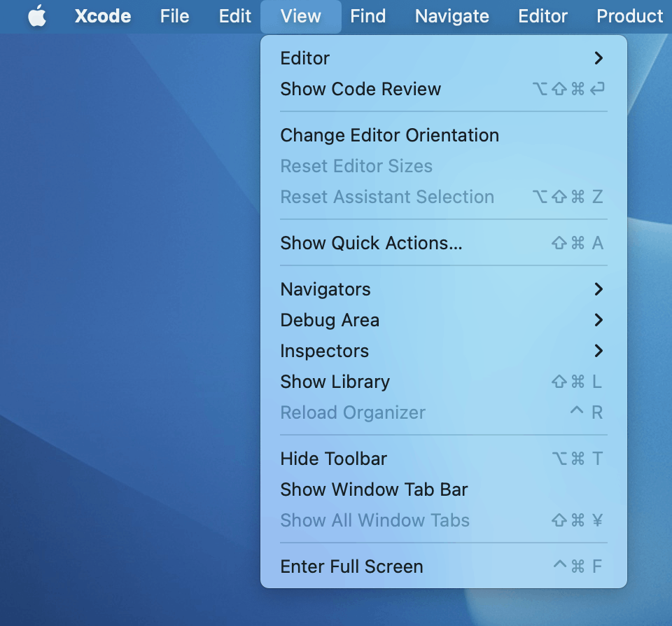Screen dimensions: 672x626
Task: Click the greyed Reload Organizer item
Action: point(444,412)
